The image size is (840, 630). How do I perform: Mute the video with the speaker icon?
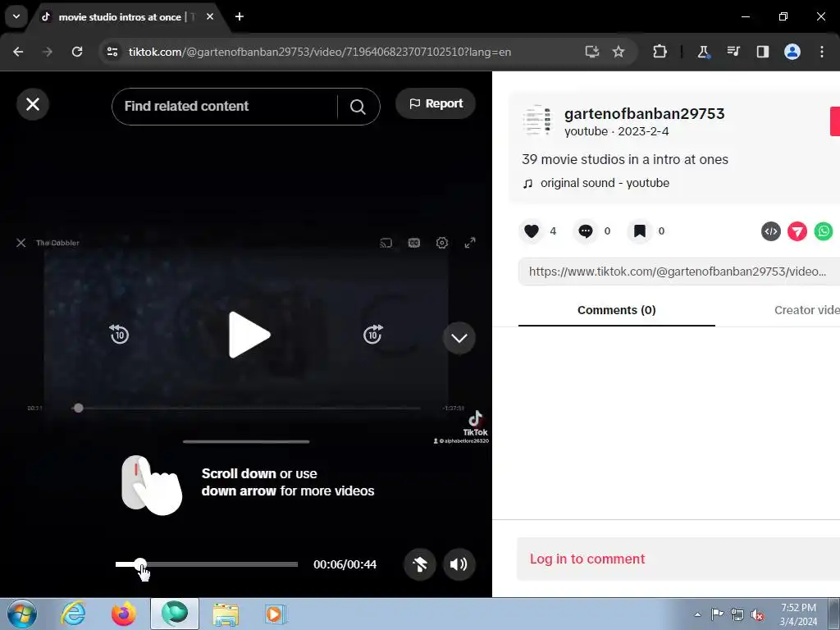459,564
